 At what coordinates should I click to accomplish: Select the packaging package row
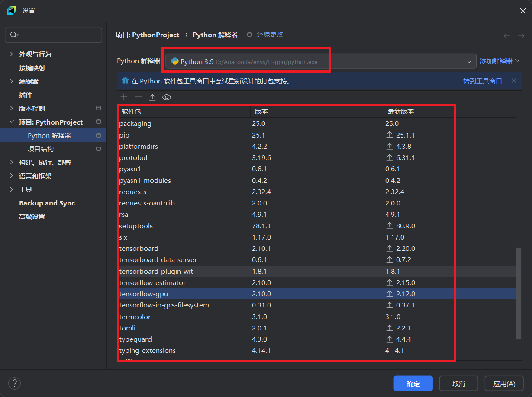[x=316, y=124]
